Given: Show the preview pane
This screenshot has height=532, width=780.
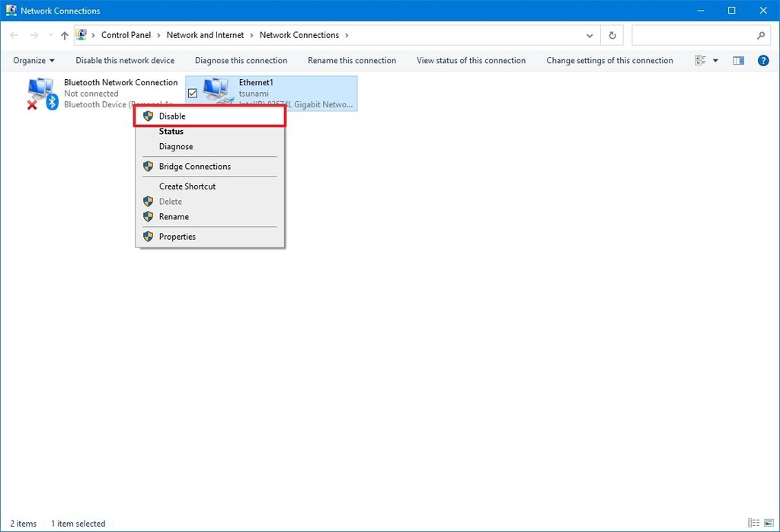Looking at the screenshot, I should click(738, 60).
